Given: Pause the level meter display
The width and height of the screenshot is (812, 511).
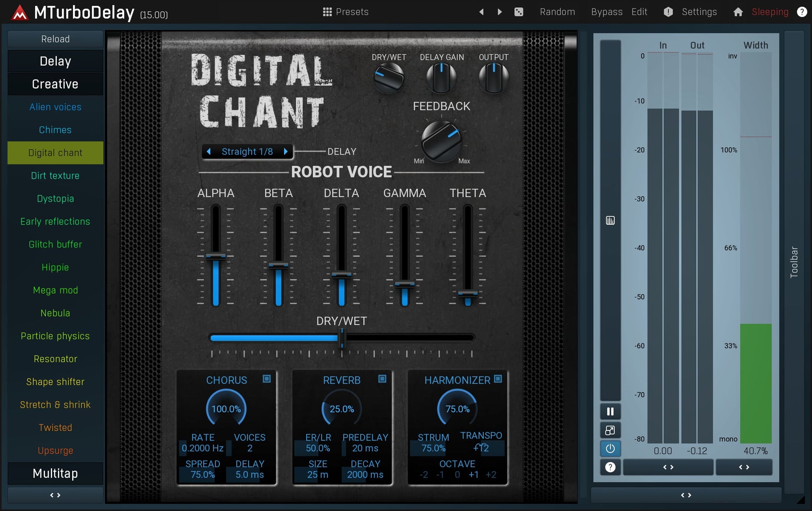Looking at the screenshot, I should (610, 412).
